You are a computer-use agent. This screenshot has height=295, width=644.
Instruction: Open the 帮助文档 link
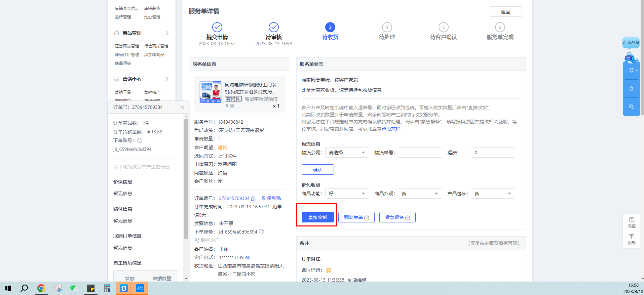pos(391,129)
